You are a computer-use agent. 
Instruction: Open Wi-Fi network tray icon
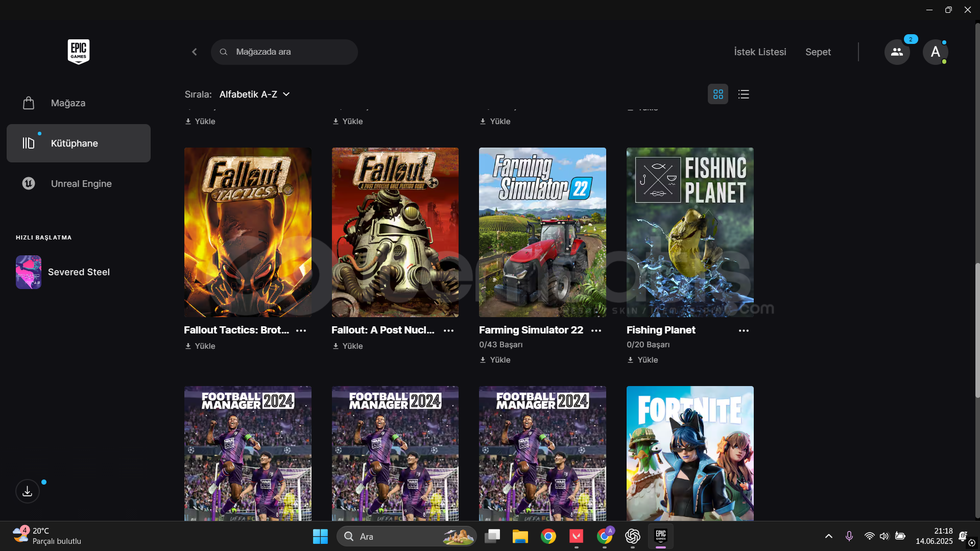pyautogui.click(x=869, y=537)
